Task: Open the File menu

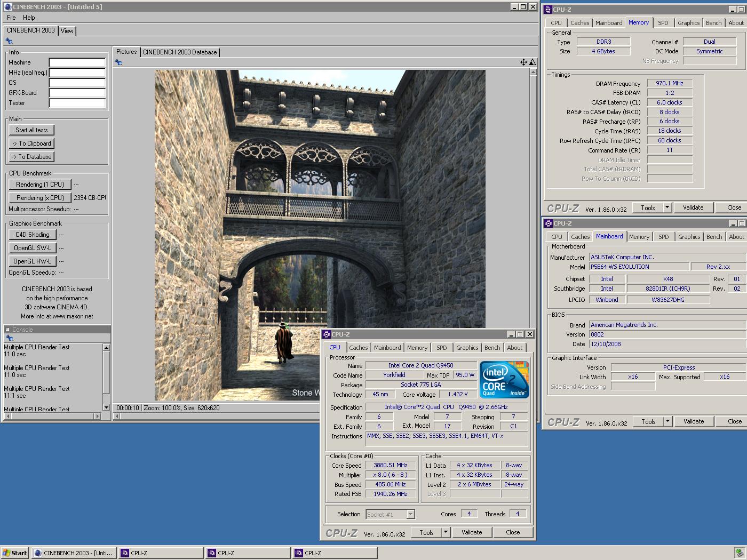Action: tap(11, 18)
